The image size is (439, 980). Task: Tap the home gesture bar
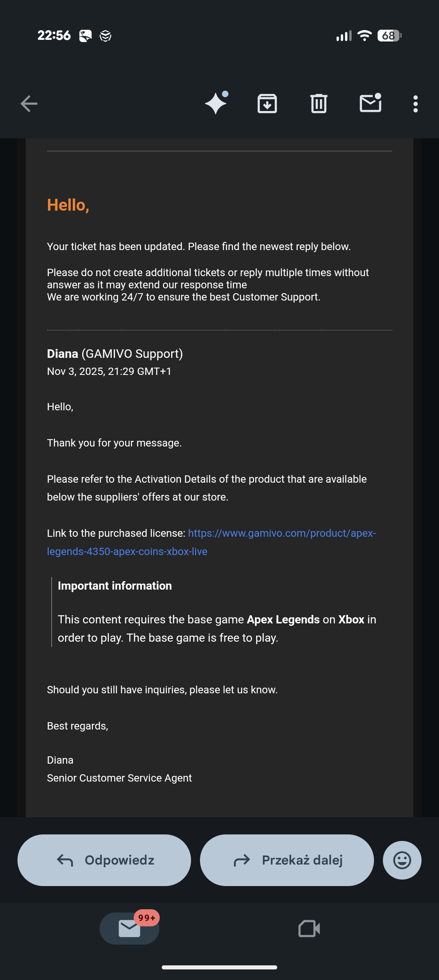pyautogui.click(x=219, y=967)
